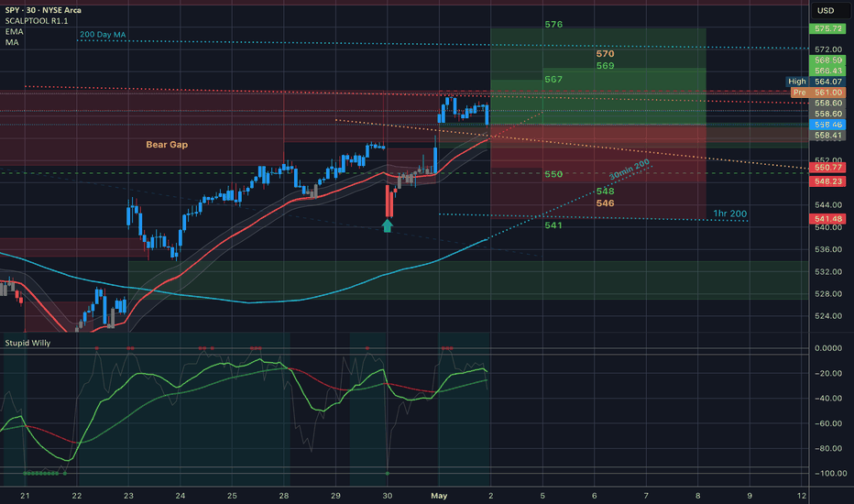Click date 30 on the time axis

click(x=388, y=496)
